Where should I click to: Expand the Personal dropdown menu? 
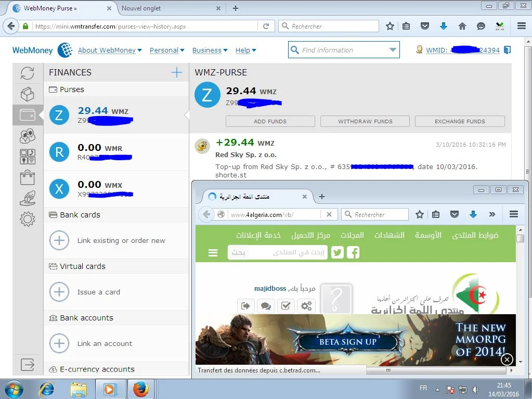166,50
